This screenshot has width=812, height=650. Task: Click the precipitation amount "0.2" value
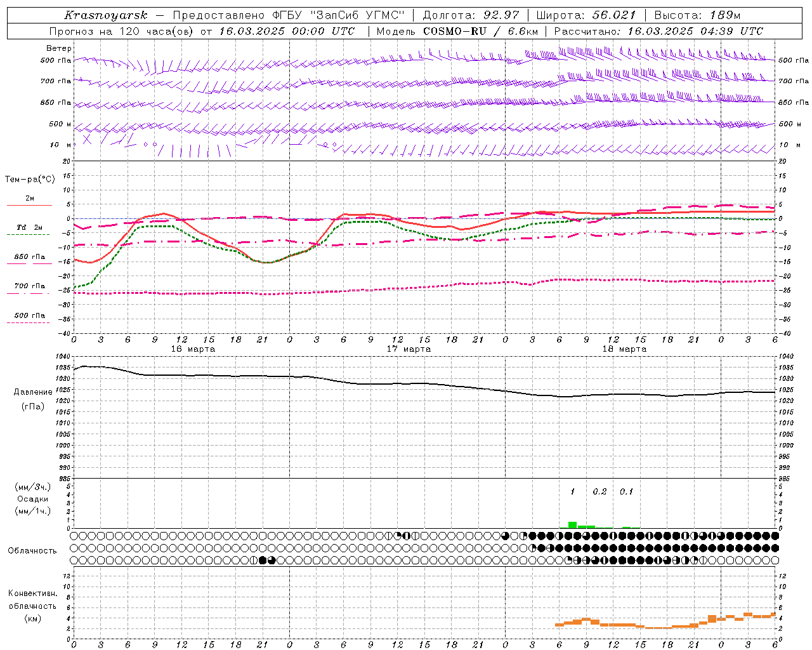coord(599,491)
